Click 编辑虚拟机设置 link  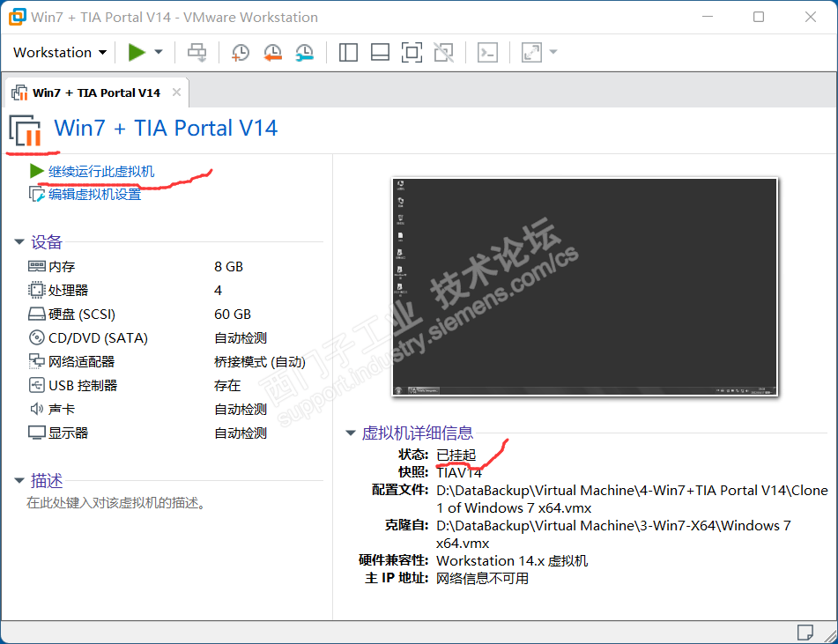[x=94, y=194]
